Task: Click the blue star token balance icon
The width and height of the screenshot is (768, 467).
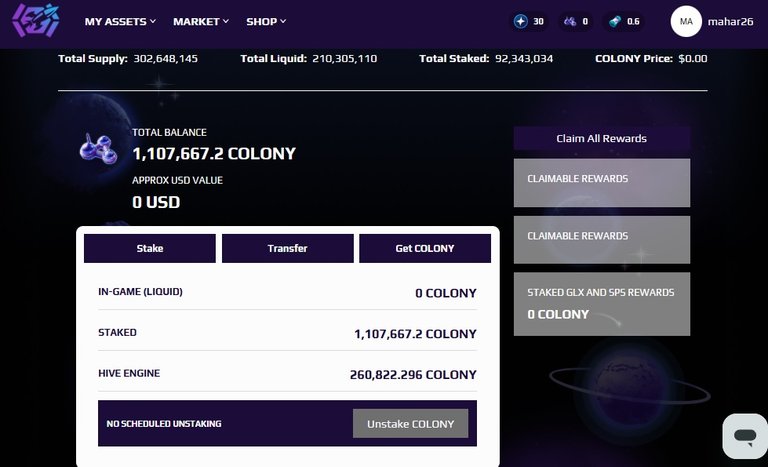Action: (521, 22)
